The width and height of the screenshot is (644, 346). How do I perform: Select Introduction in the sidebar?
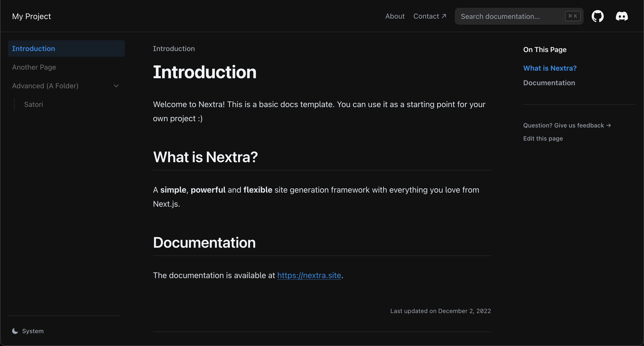pos(34,49)
